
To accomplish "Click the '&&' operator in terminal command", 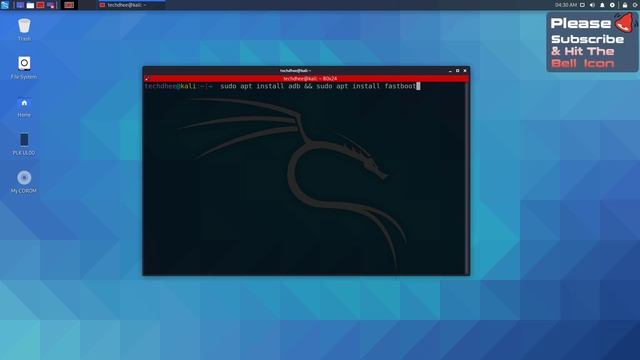I will point(308,86).
